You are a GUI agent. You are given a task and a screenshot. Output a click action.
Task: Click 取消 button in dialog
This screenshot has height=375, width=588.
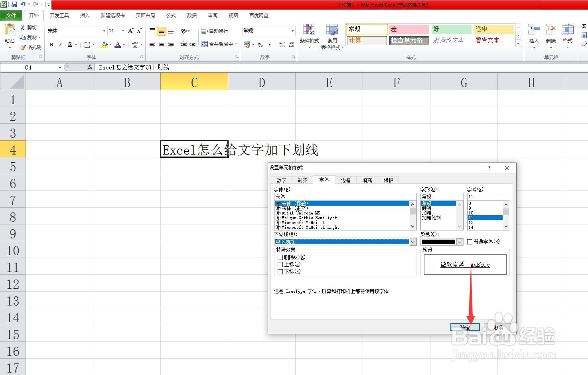tap(498, 327)
